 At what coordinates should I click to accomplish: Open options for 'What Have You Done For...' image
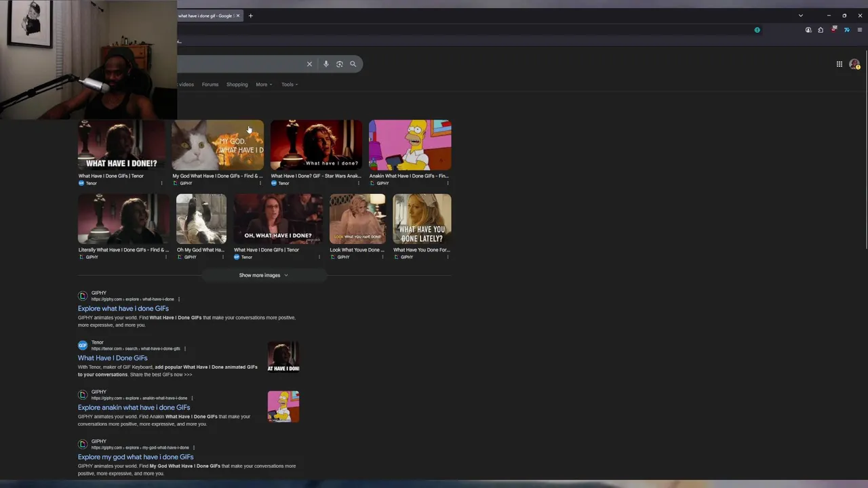coord(448,257)
